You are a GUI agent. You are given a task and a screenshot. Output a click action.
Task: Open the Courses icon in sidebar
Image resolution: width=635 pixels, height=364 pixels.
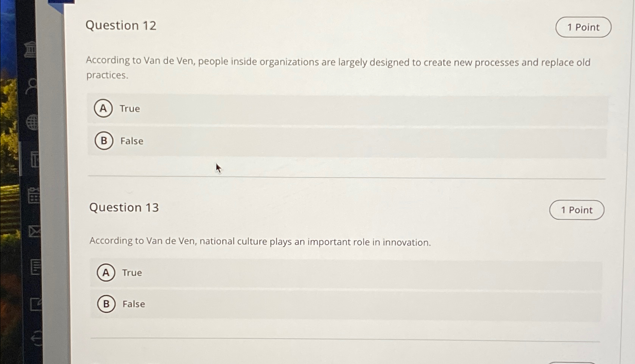pyautogui.click(x=35, y=159)
